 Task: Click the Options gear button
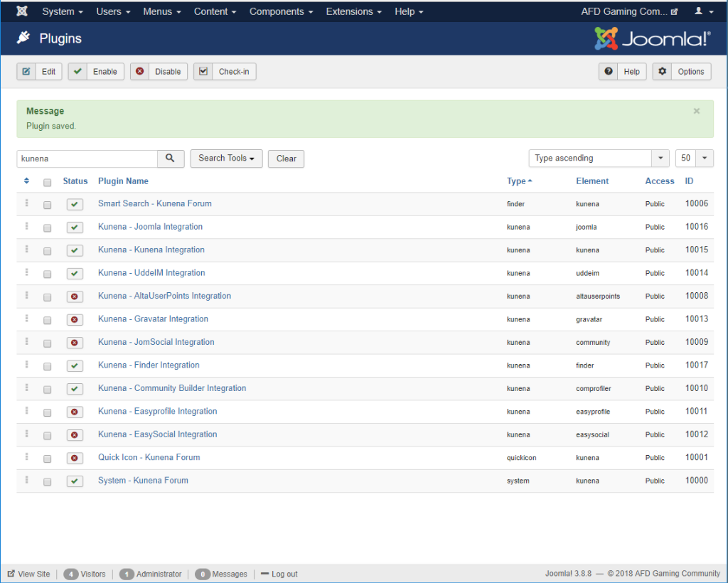681,72
